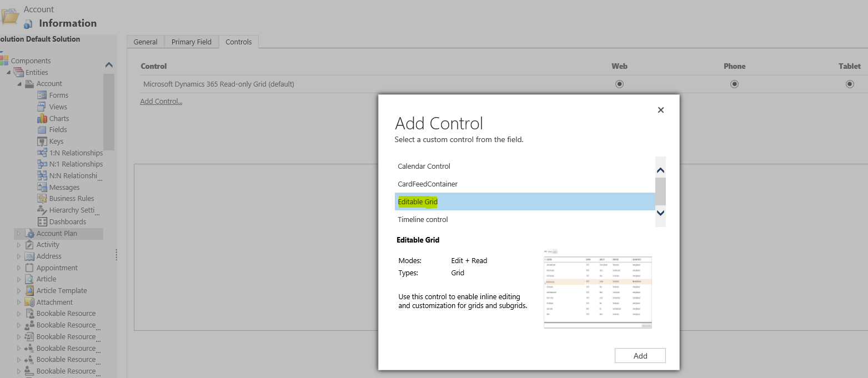Select the Tablet radio button for Read-only Grid
This screenshot has width=868, height=378.
click(x=850, y=84)
